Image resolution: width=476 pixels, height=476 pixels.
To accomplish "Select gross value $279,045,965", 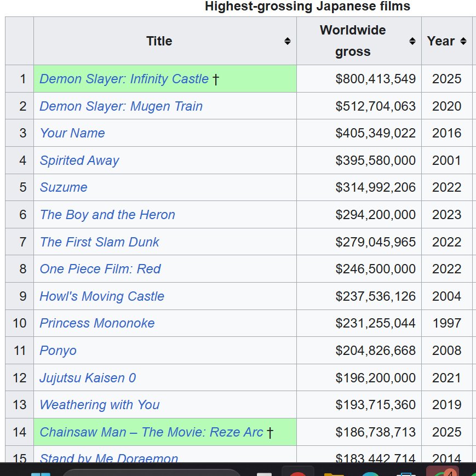I will click(x=376, y=242).
